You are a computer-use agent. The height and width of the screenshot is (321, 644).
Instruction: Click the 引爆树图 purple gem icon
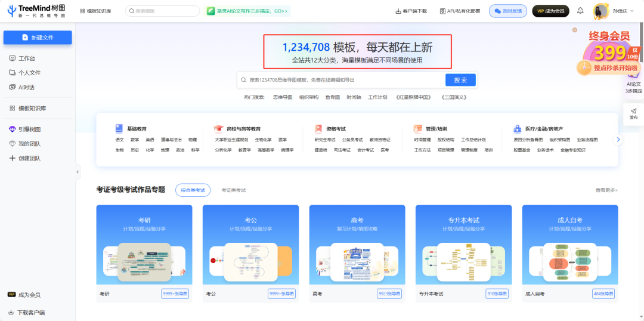13,129
